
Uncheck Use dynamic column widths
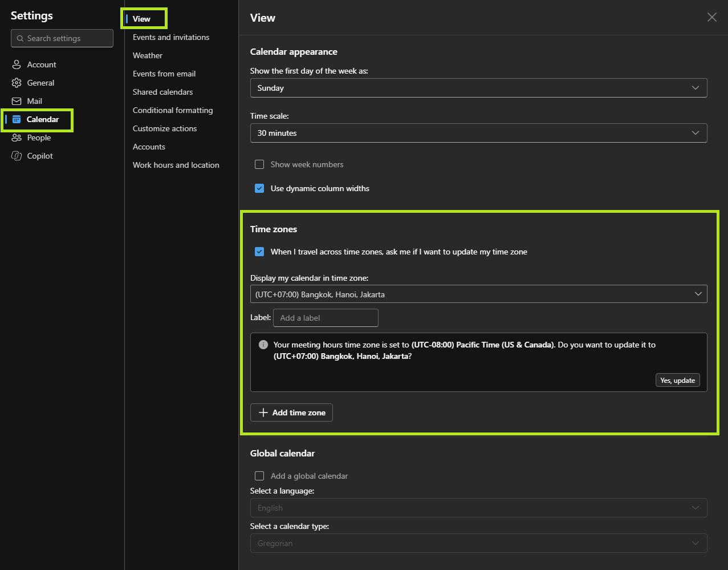tap(259, 188)
